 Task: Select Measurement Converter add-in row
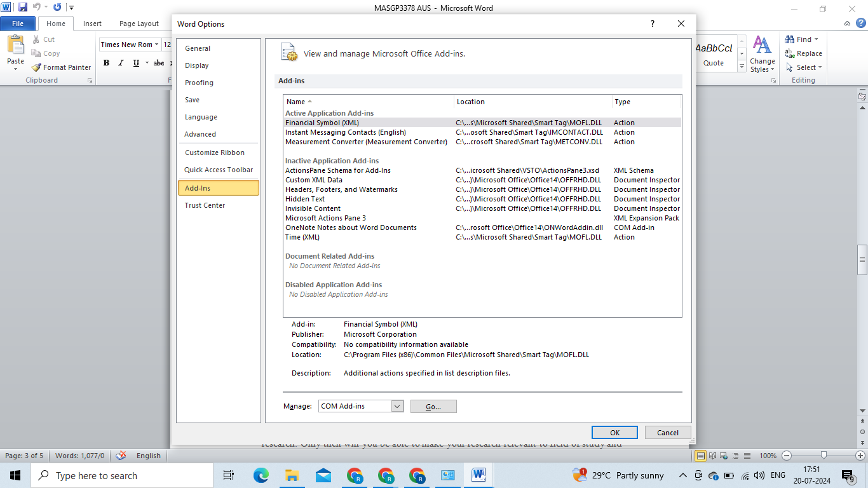[x=482, y=142]
